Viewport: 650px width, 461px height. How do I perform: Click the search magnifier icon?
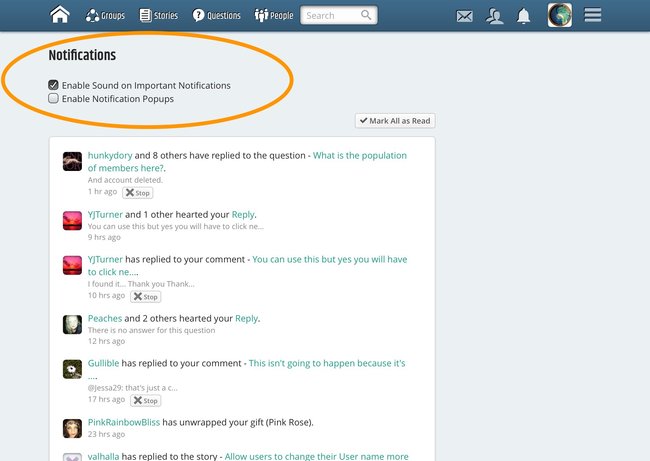tap(367, 15)
